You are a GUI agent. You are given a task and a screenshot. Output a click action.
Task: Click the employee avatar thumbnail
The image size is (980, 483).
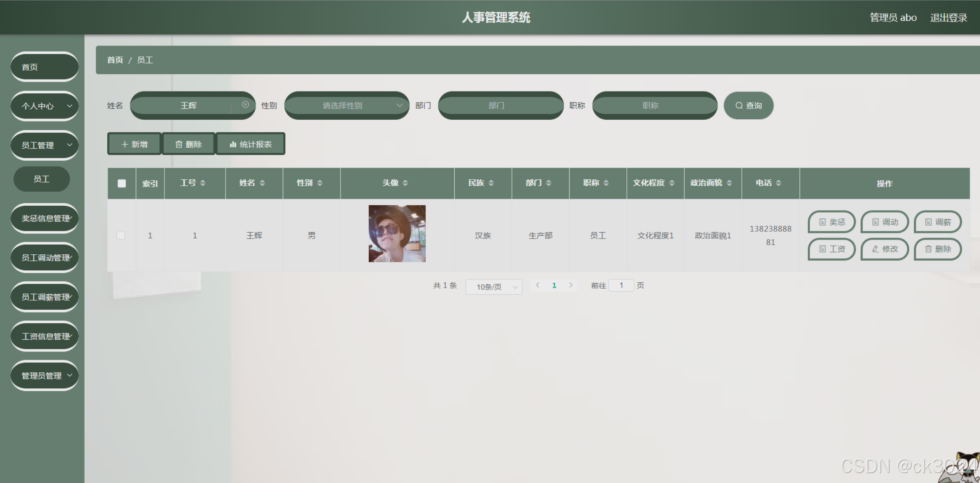pyautogui.click(x=397, y=233)
